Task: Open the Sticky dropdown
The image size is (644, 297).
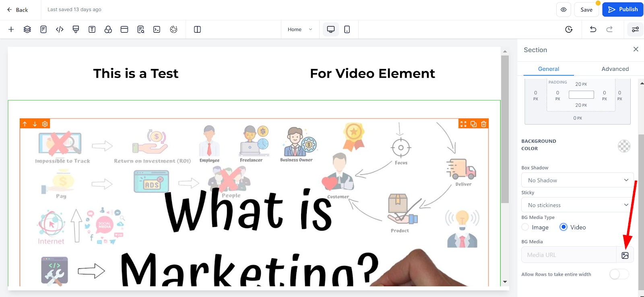Action: pos(578,205)
